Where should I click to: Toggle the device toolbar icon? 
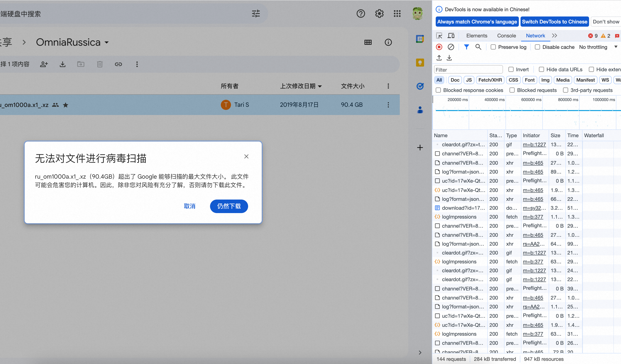(x=451, y=36)
